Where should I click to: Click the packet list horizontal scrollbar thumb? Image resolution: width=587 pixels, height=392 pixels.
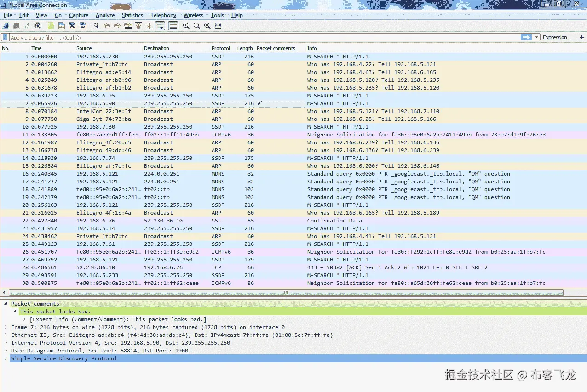[286, 292]
